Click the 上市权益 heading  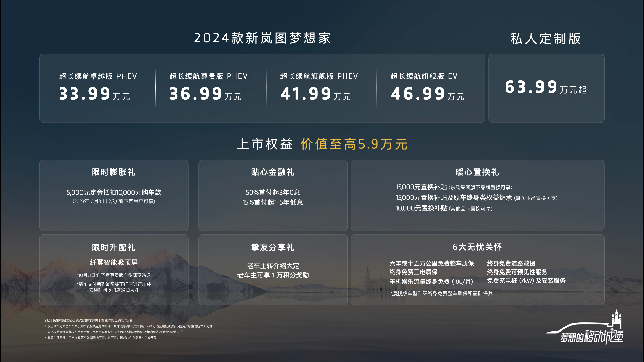click(x=265, y=144)
